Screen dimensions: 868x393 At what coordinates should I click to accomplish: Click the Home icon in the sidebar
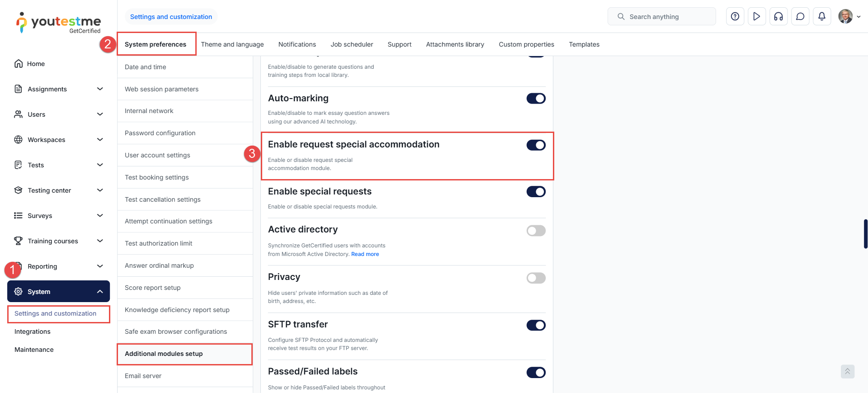click(x=19, y=64)
